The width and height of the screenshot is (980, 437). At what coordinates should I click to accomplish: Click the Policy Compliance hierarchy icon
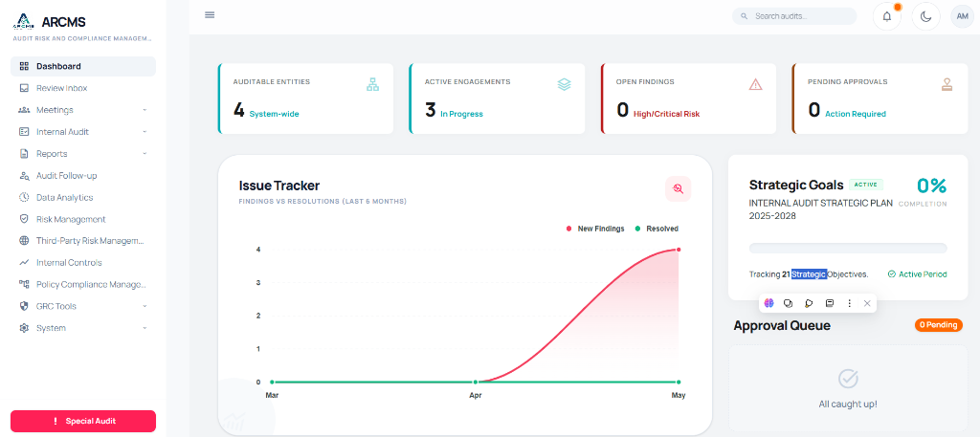click(24, 285)
